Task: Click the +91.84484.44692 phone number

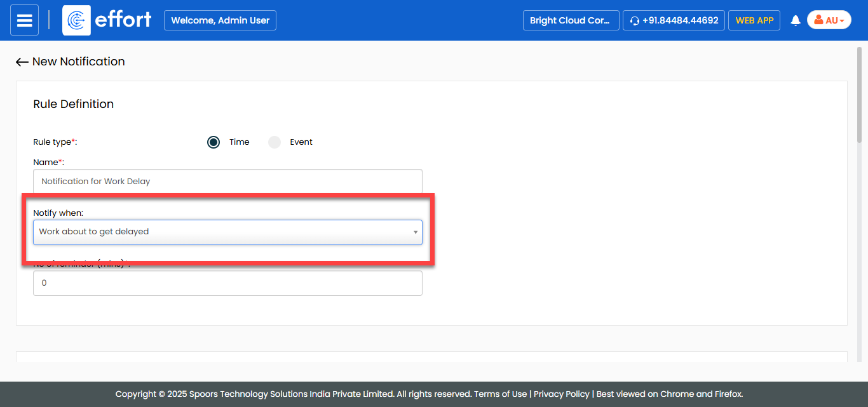Action: [680, 20]
